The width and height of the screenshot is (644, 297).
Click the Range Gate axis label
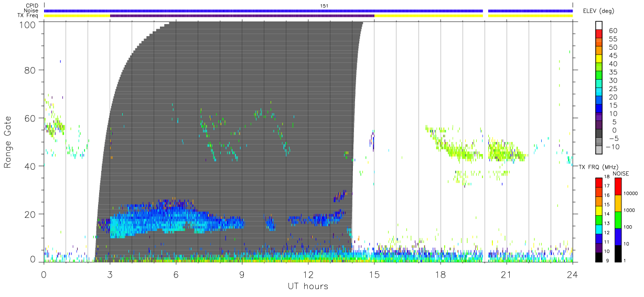tap(8, 141)
